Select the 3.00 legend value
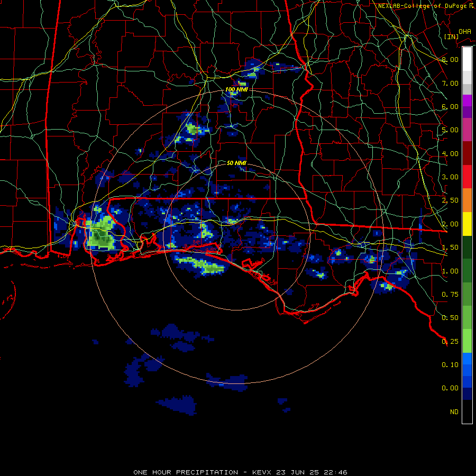Viewport: 476px width, 476px height. pos(450,177)
